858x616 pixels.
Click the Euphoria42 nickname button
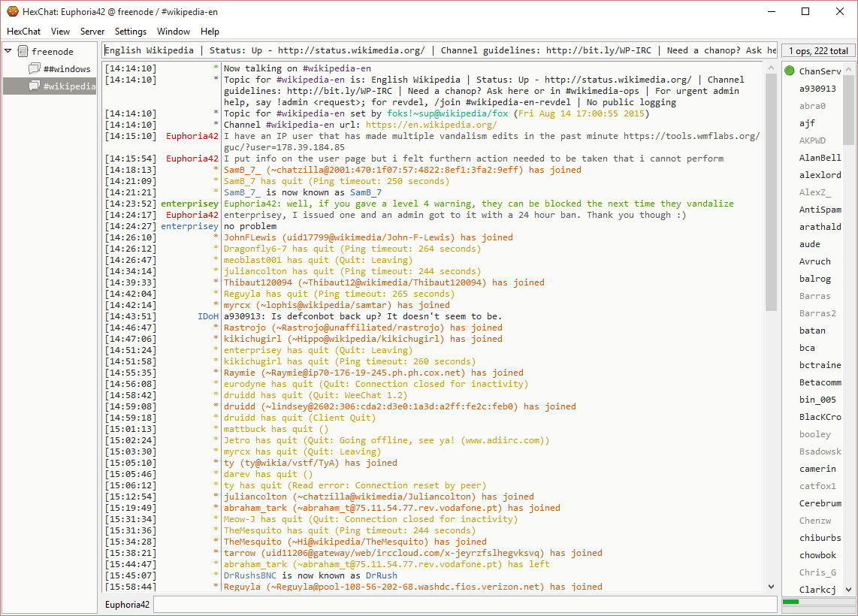tap(127, 605)
